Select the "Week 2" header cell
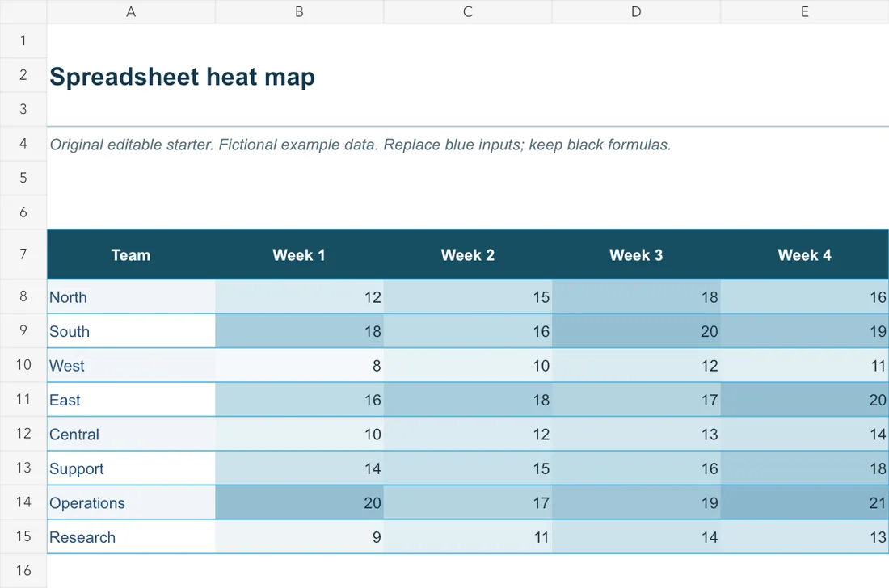 click(x=468, y=255)
